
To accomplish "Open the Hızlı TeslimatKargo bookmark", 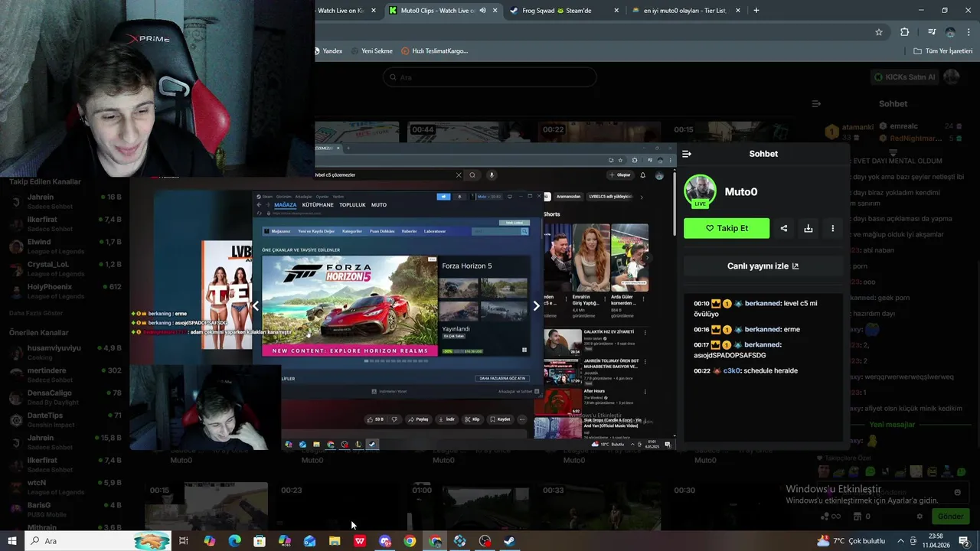I will 434,51.
